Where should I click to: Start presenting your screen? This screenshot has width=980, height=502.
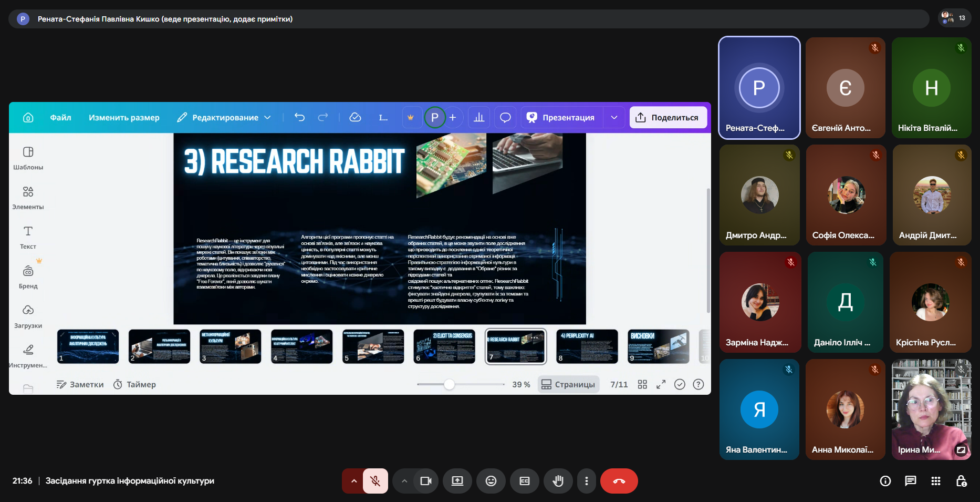[x=457, y=481]
